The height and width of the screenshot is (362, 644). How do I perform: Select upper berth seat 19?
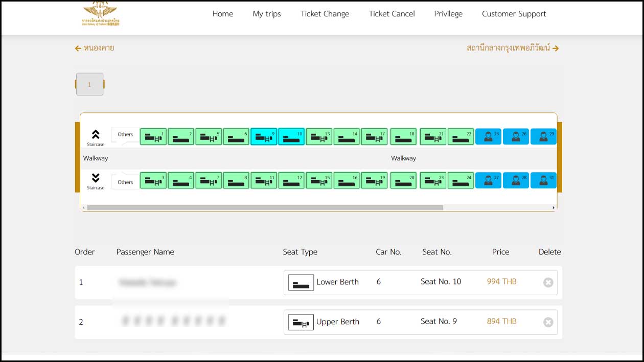[x=374, y=180]
